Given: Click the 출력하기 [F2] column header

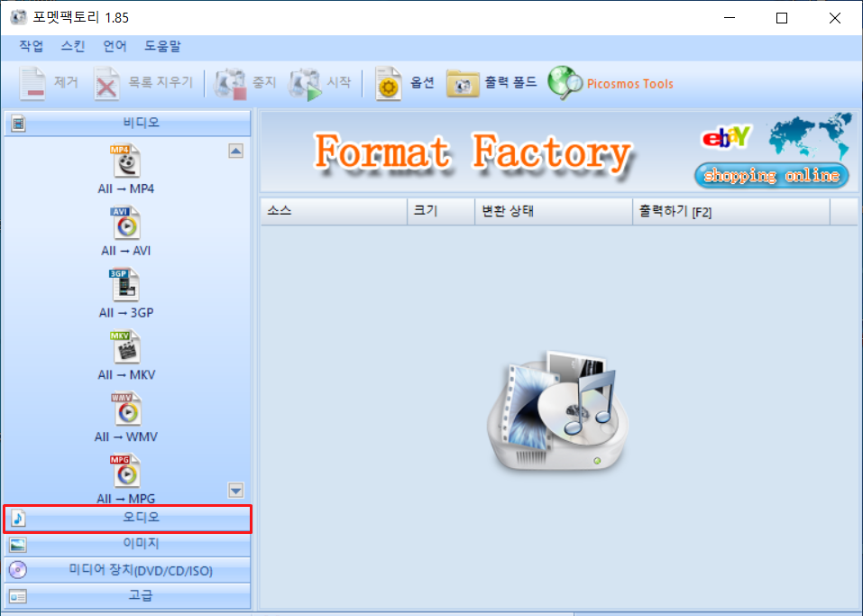Looking at the screenshot, I should pos(731,211).
